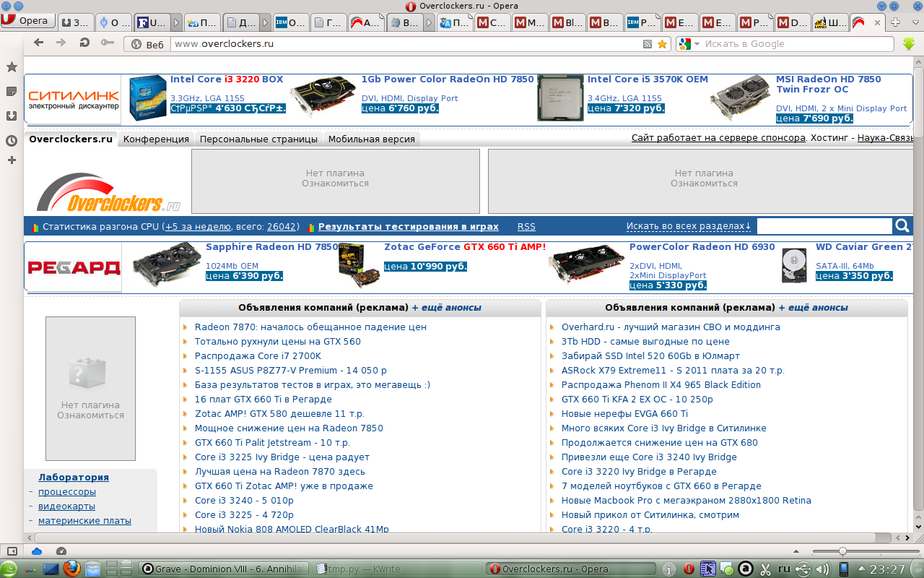Screen dimensions: 924x578
Task: Open the Opera main menu
Action: tap(26, 21)
